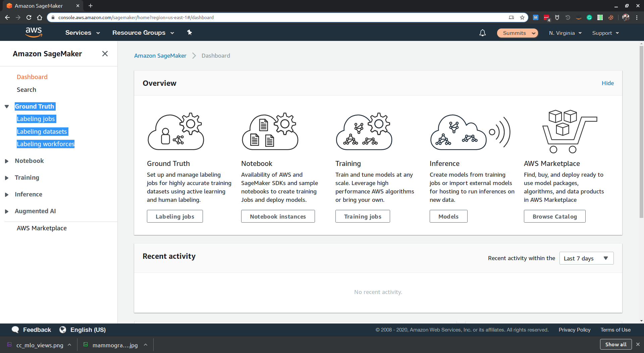This screenshot has width=644, height=353.
Task: Open the Feedback speech bubble icon
Action: pyautogui.click(x=15, y=330)
